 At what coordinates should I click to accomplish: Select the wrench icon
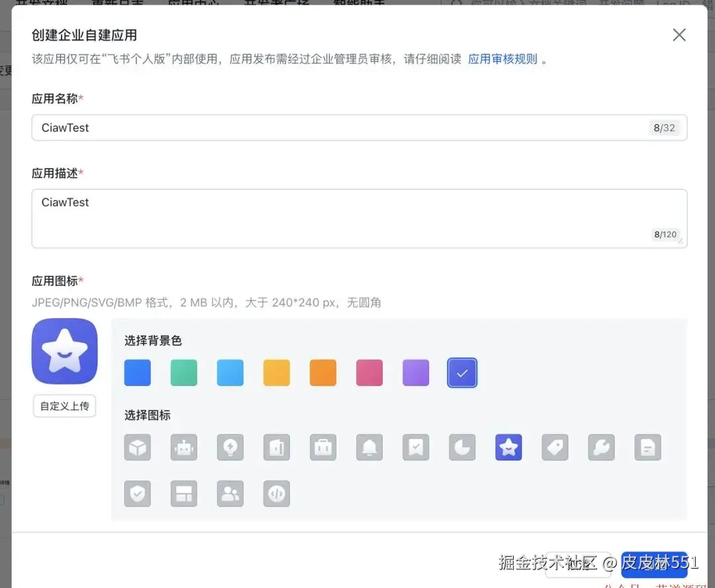point(601,447)
